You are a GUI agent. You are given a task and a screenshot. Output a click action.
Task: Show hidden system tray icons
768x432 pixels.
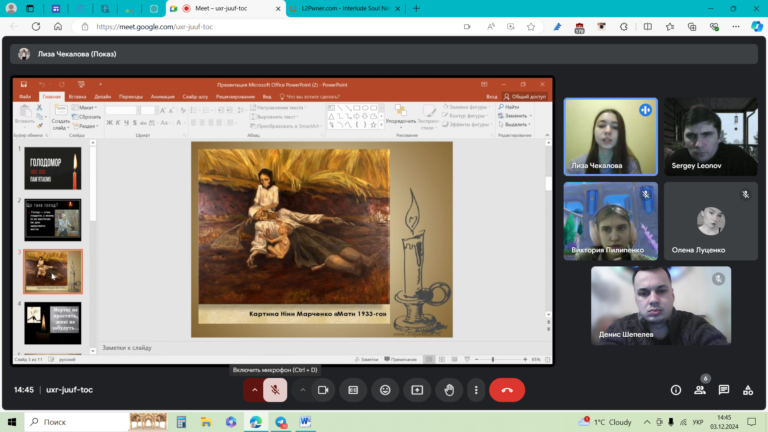647,422
